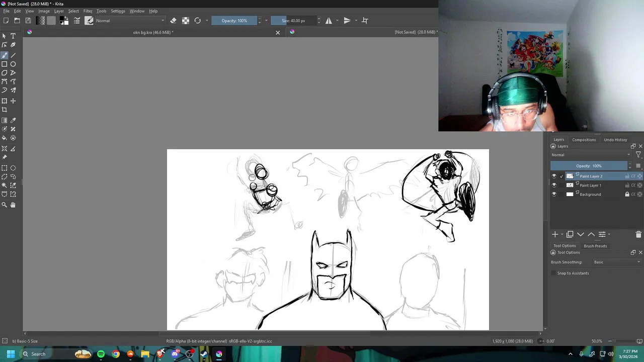Select the Bezier Curve tool
Viewport: 644px width, 362px height.
pos(5,81)
